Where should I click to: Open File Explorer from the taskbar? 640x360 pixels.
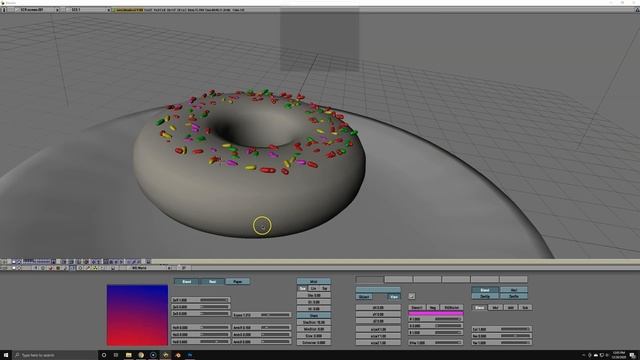[128, 355]
